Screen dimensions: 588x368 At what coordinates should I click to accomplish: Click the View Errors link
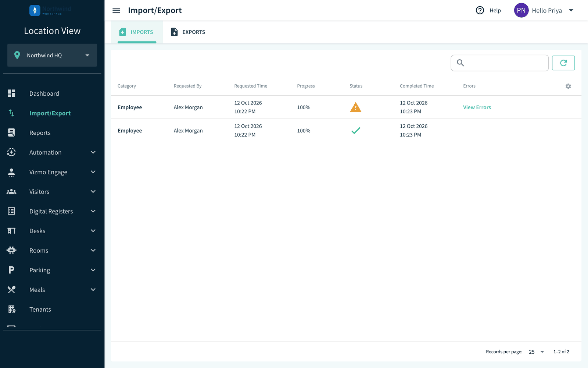pos(477,107)
